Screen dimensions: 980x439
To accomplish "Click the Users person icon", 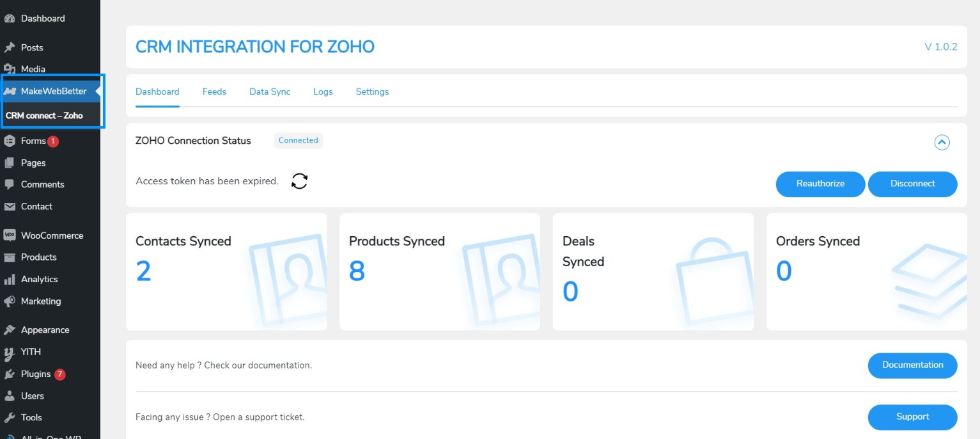I will coord(10,396).
